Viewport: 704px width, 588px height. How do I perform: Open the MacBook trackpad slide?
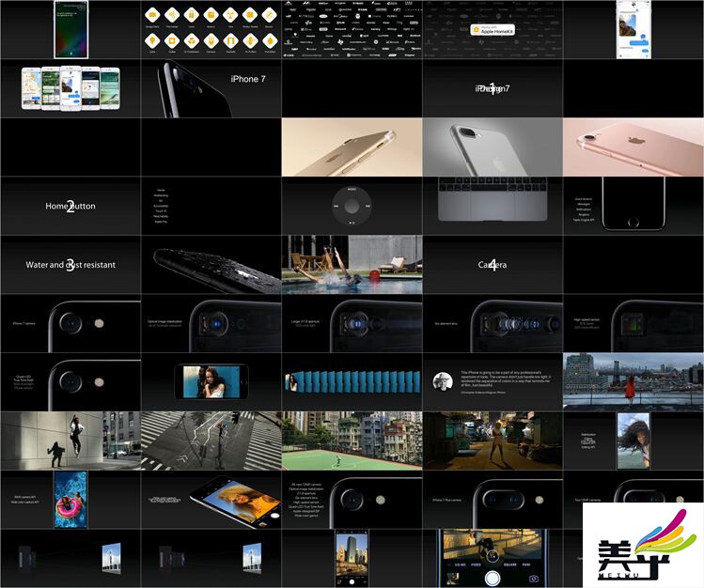coord(493,206)
